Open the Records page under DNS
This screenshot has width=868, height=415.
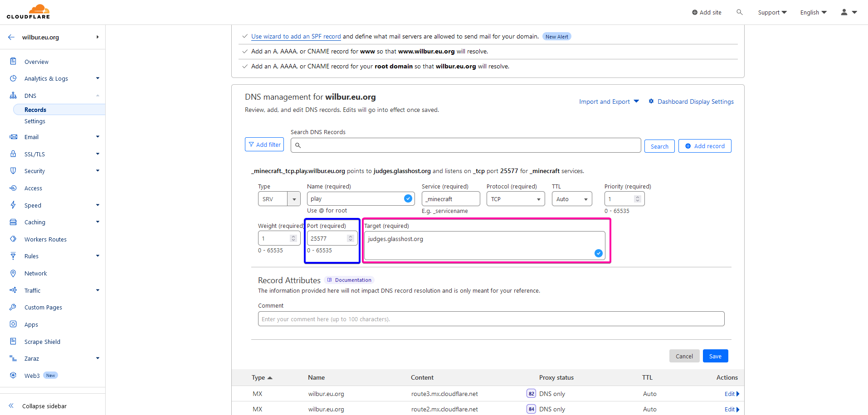tap(35, 110)
